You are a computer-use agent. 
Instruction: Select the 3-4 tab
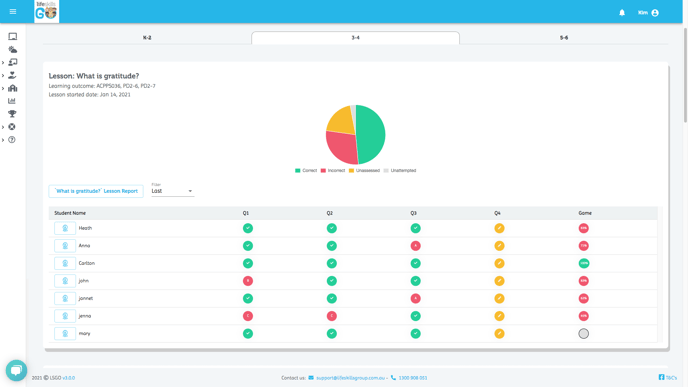point(355,38)
